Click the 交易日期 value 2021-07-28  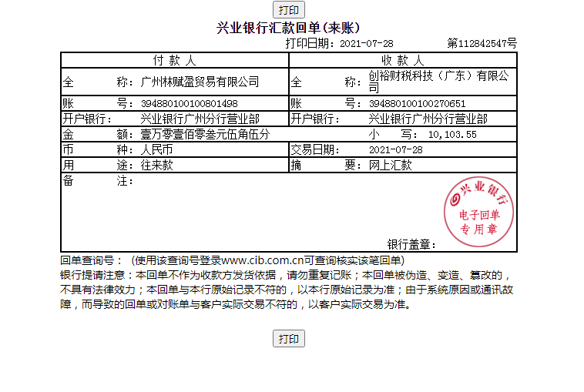[x=395, y=149]
